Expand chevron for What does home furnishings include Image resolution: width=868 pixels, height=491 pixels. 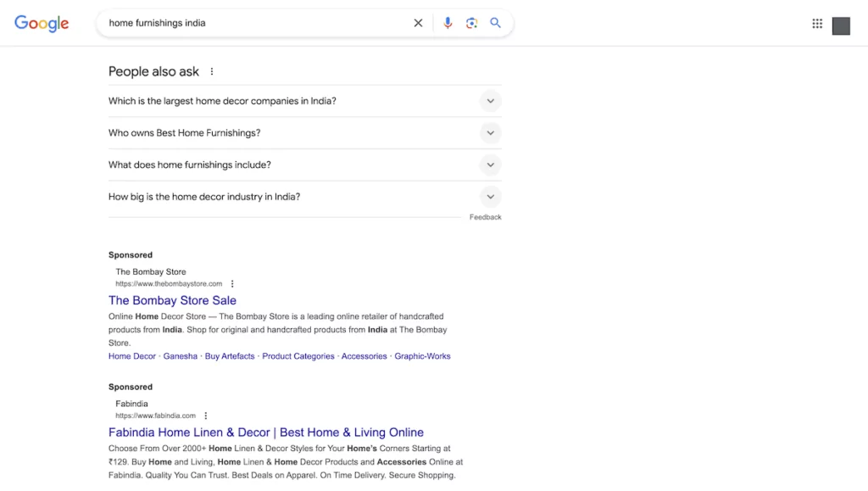(x=490, y=165)
